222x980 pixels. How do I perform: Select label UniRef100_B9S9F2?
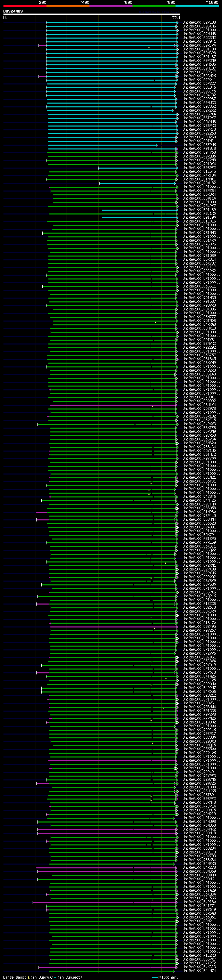pyautogui.click(x=199, y=168)
